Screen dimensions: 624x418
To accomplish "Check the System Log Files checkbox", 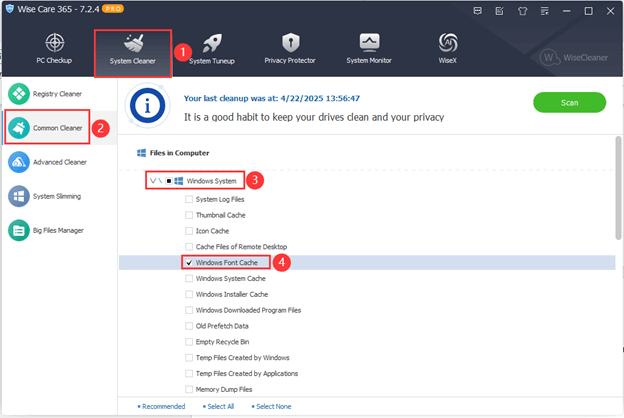I will (x=189, y=199).
